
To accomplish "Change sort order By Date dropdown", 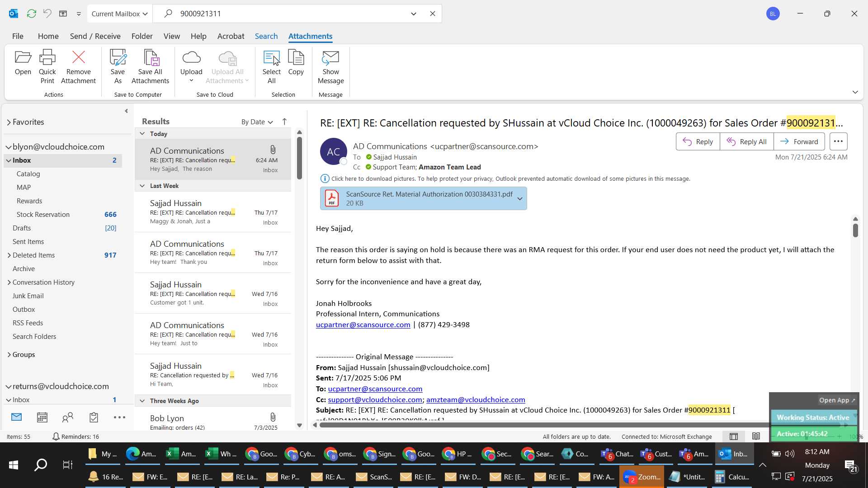I will (257, 122).
